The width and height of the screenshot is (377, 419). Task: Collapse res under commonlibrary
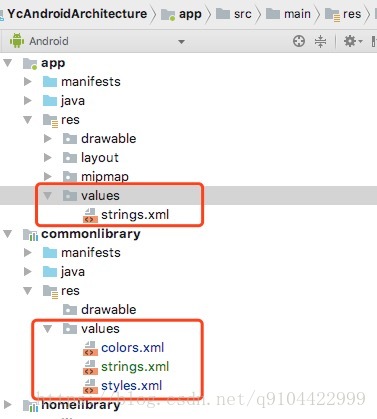point(28,291)
